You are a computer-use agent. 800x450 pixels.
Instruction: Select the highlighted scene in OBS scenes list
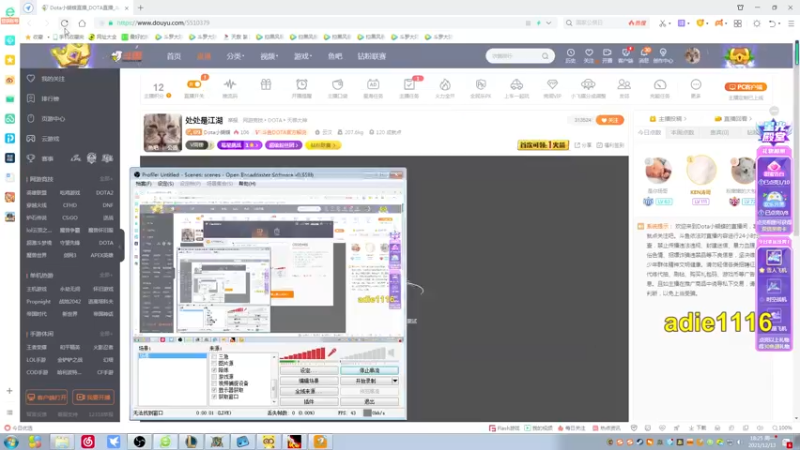pos(172,355)
